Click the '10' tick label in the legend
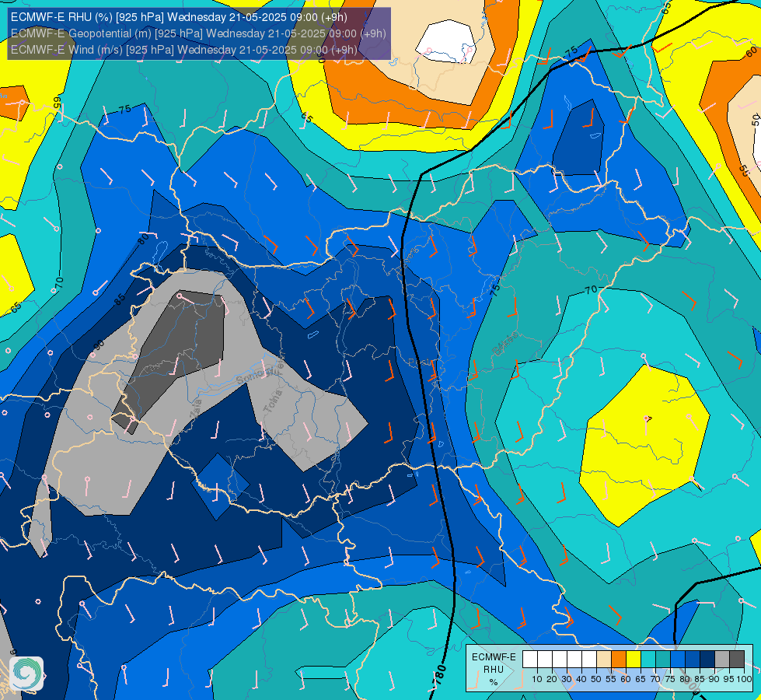This screenshot has width=761, height=700. pyautogui.click(x=537, y=679)
